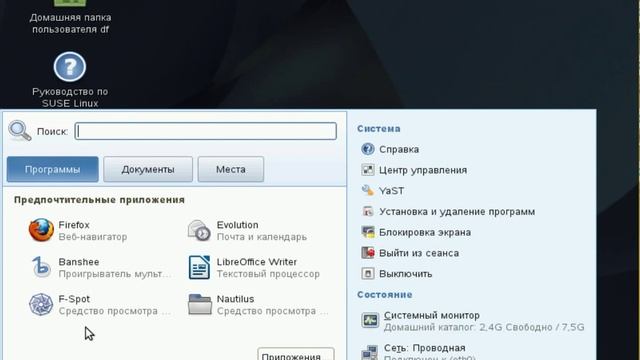Click the Firefox label text

pos(74,225)
